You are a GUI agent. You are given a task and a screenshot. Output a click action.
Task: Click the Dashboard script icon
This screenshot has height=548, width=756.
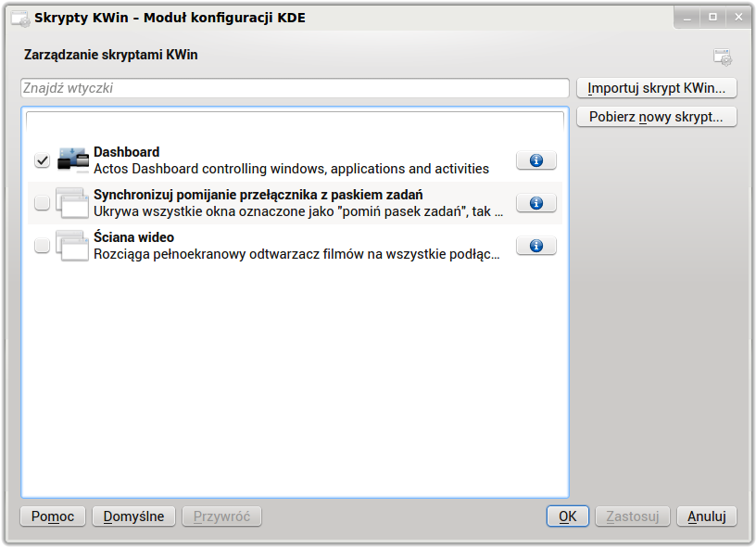point(73,160)
